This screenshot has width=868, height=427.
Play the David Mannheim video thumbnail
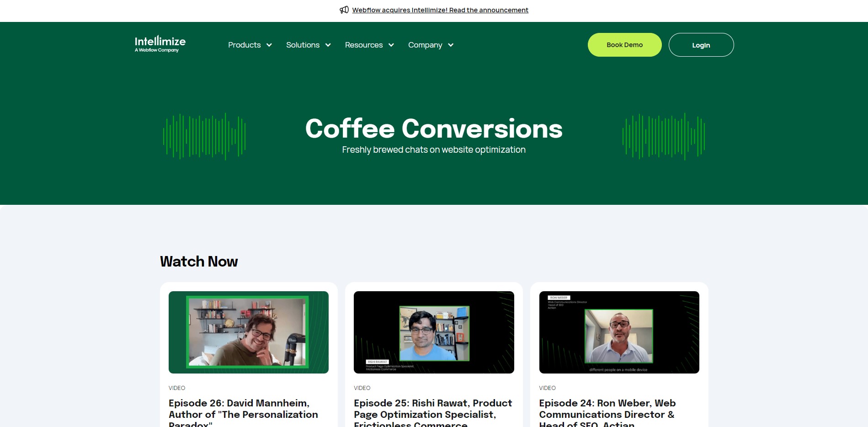click(x=249, y=332)
